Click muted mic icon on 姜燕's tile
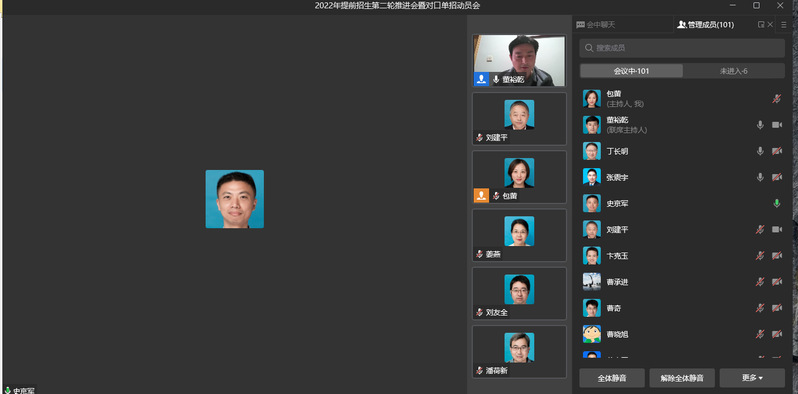This screenshot has width=798, height=394. [x=479, y=254]
